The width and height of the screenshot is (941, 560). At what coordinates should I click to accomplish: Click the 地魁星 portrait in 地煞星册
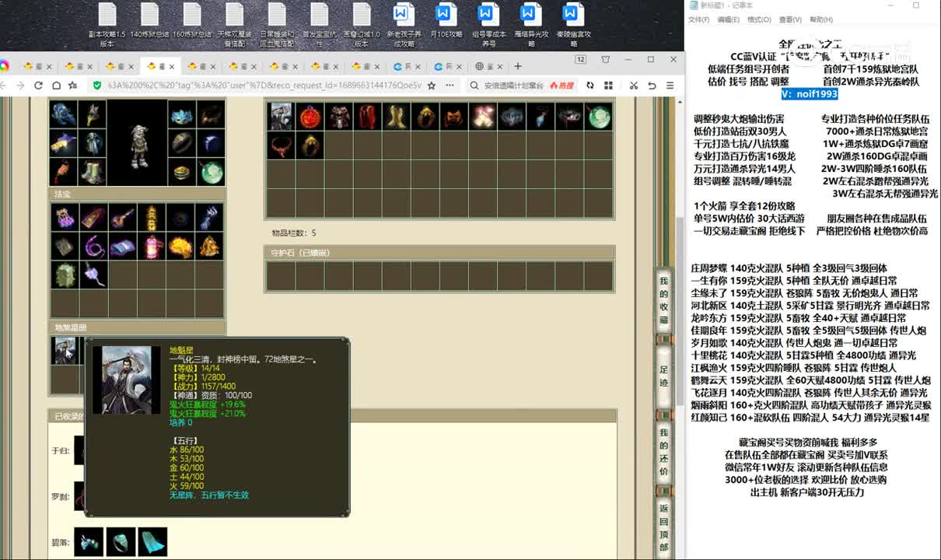(65, 351)
